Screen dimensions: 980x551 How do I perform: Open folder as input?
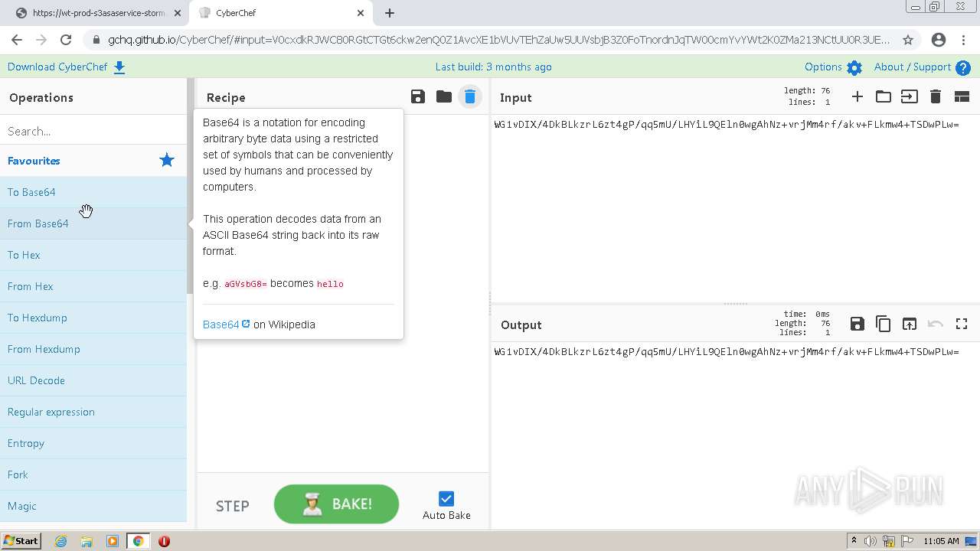click(x=883, y=96)
